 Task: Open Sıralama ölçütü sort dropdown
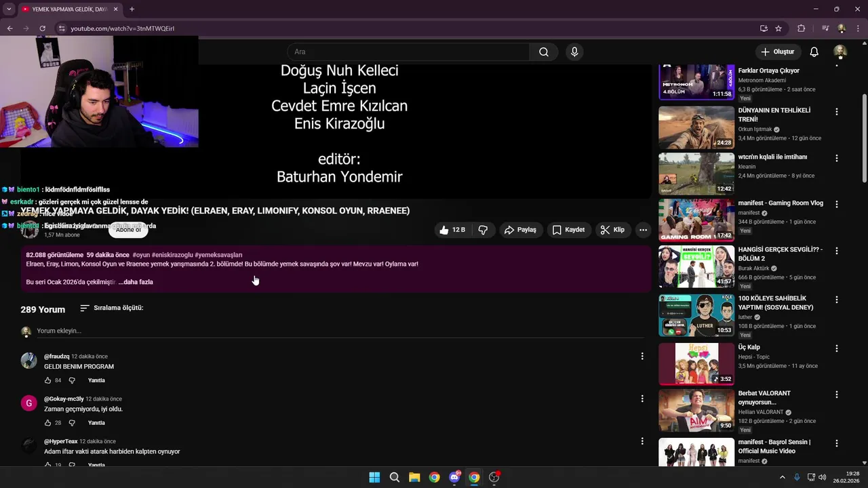click(112, 308)
